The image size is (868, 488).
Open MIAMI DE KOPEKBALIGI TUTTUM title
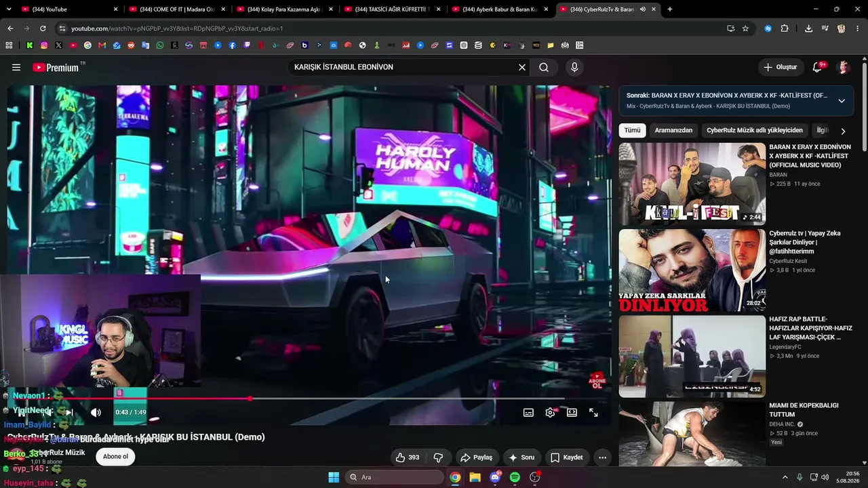804,410
